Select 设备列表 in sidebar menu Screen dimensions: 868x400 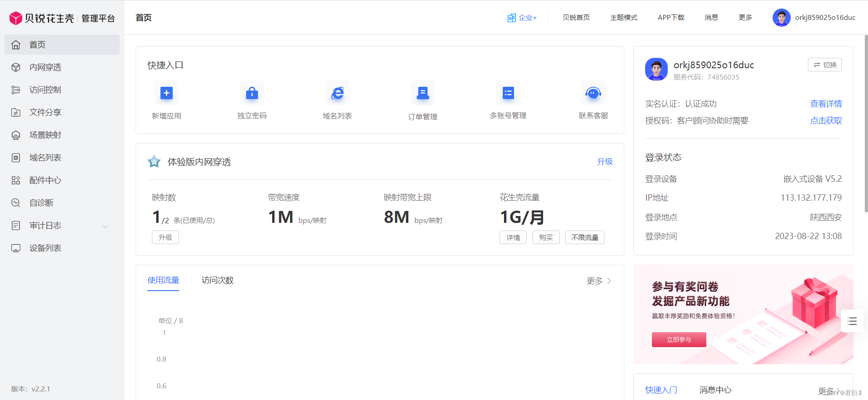coord(62,248)
